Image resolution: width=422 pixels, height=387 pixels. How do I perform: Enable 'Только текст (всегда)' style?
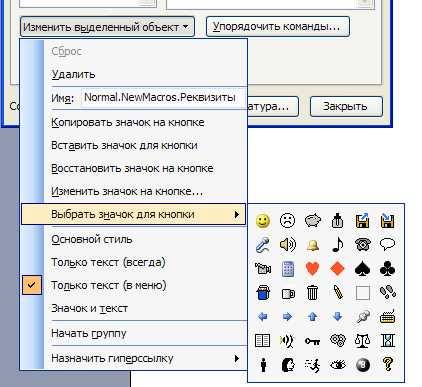coord(134,262)
